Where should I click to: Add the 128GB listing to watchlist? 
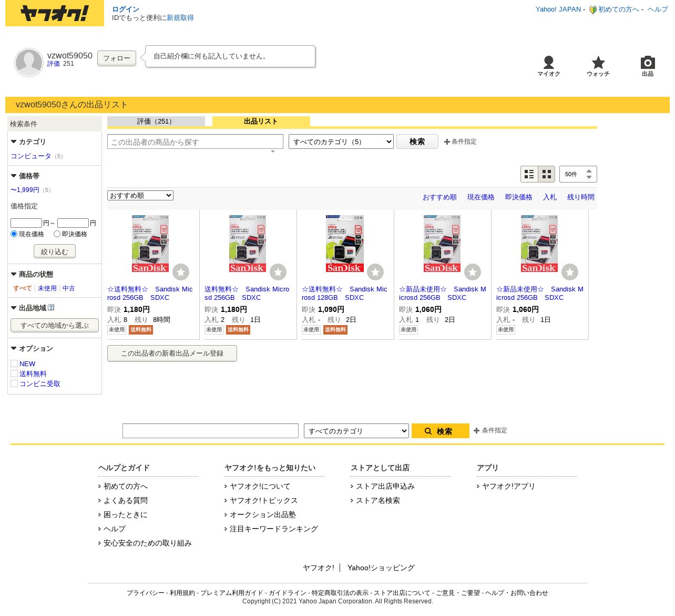[375, 272]
